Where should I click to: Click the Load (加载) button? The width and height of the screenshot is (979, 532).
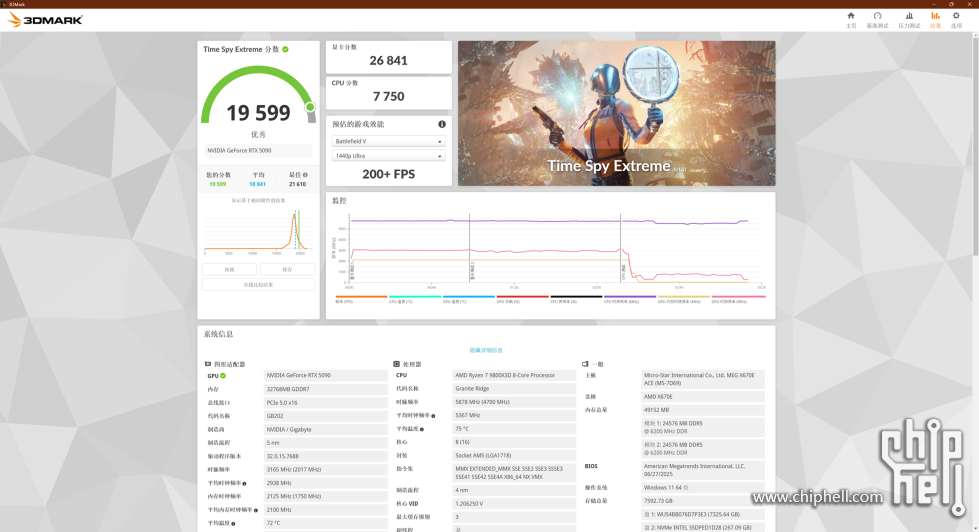pos(229,269)
